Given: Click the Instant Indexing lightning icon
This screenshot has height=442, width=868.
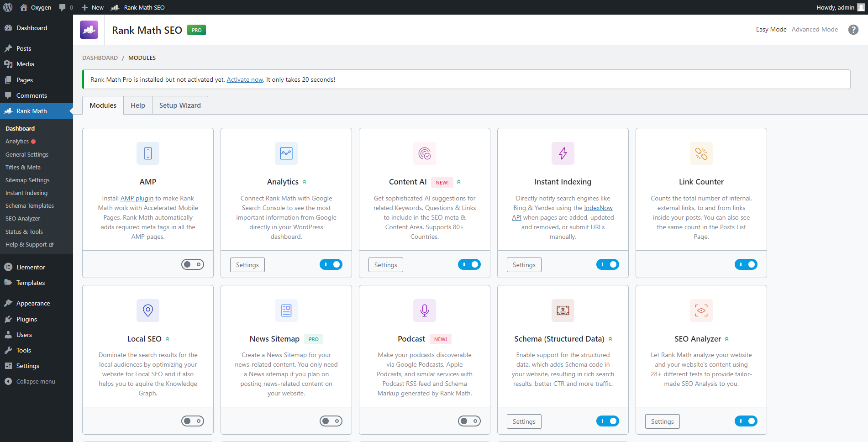Looking at the screenshot, I should coord(563,153).
